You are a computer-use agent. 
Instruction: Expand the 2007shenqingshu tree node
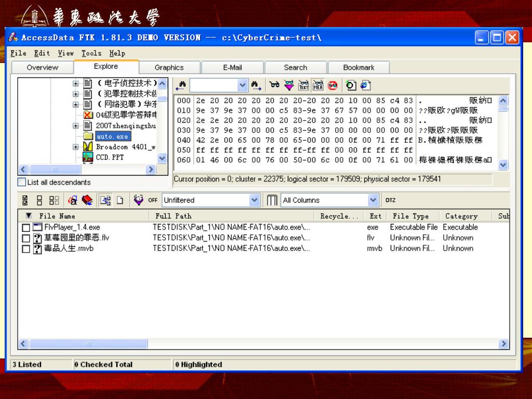(x=75, y=126)
